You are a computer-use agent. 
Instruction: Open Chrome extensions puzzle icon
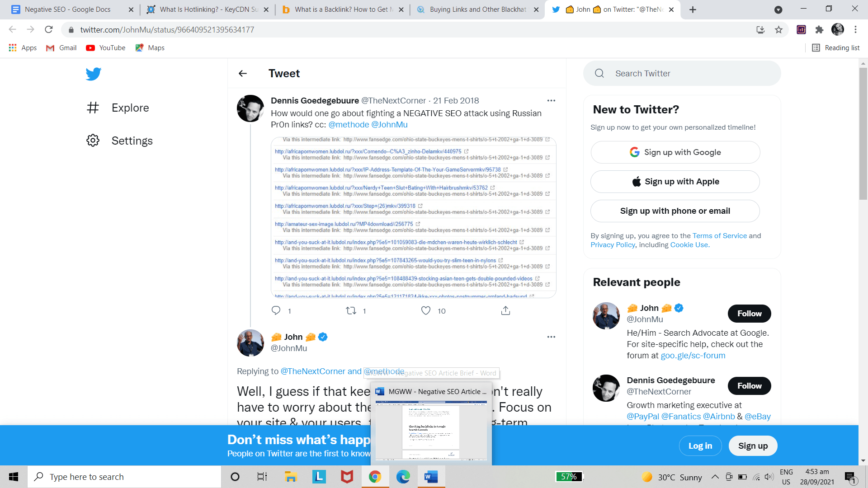819,29
